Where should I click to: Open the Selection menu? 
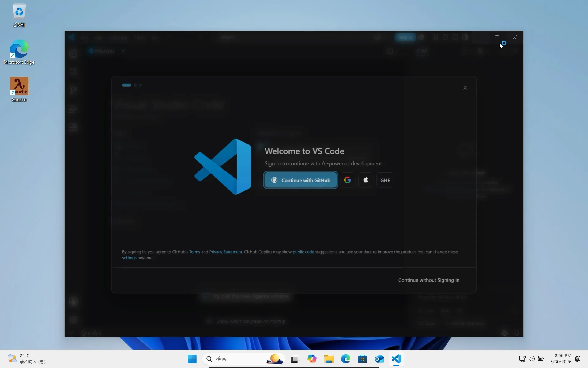tap(119, 37)
